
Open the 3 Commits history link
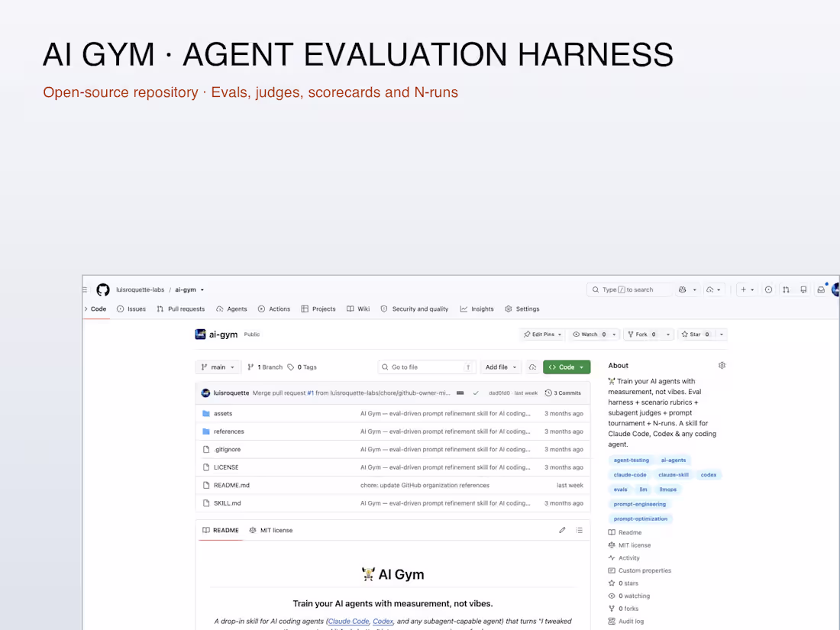[563, 393]
